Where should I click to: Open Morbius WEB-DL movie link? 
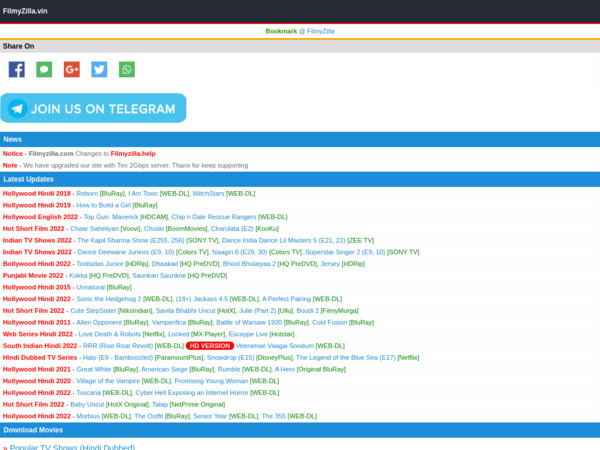pos(88,416)
